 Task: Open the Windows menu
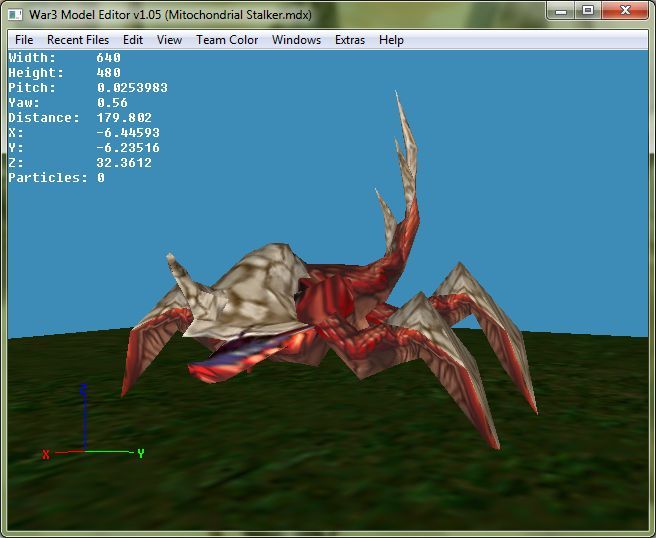point(296,40)
